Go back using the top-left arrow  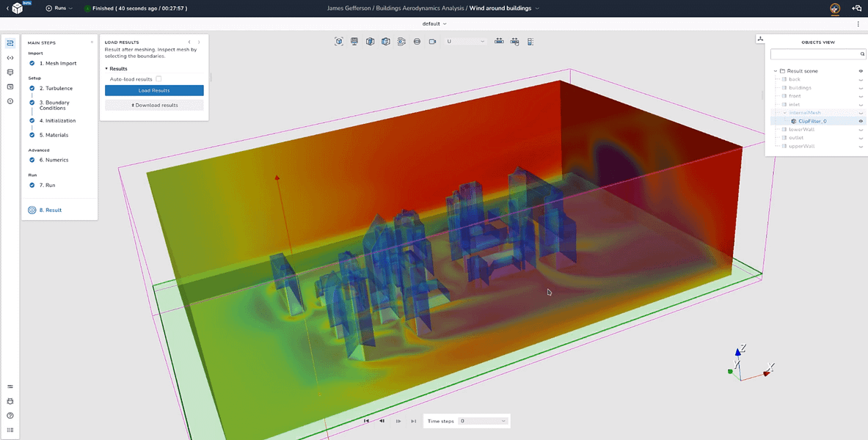coord(7,8)
